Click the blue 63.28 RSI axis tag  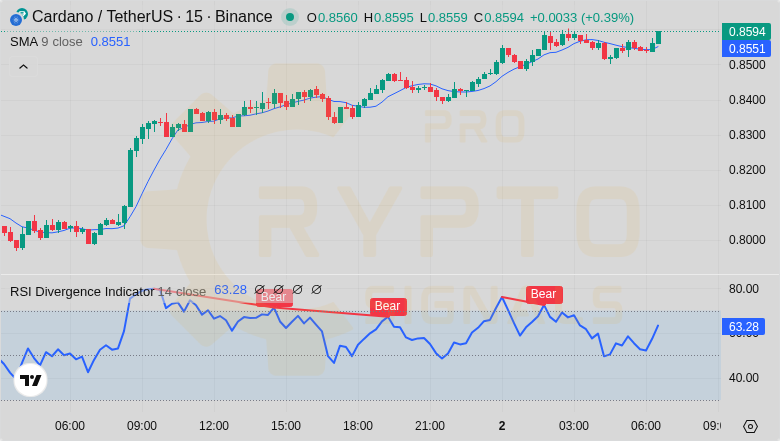(x=743, y=327)
